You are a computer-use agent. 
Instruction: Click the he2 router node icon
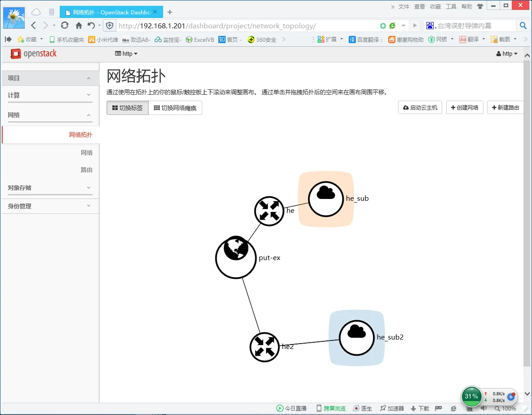[264, 347]
